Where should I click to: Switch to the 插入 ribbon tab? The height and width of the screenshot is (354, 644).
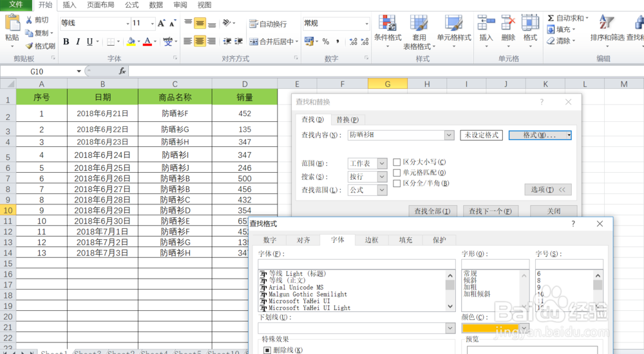(x=70, y=5)
